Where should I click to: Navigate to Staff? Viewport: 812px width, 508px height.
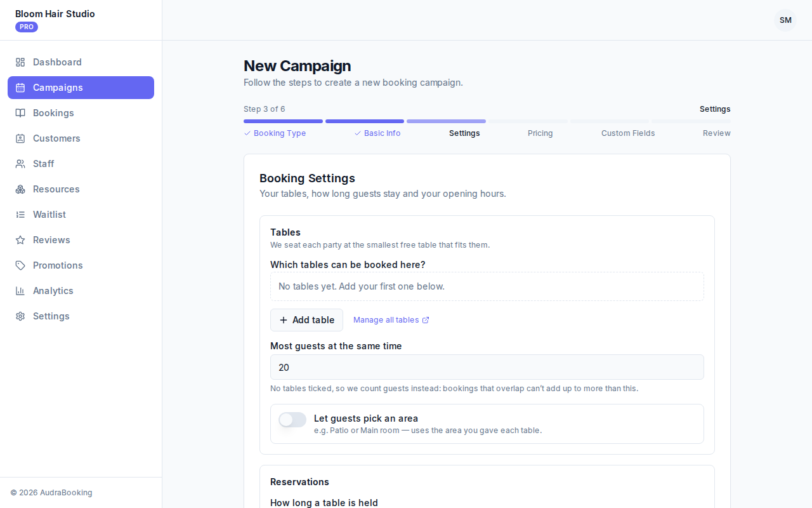point(81,164)
